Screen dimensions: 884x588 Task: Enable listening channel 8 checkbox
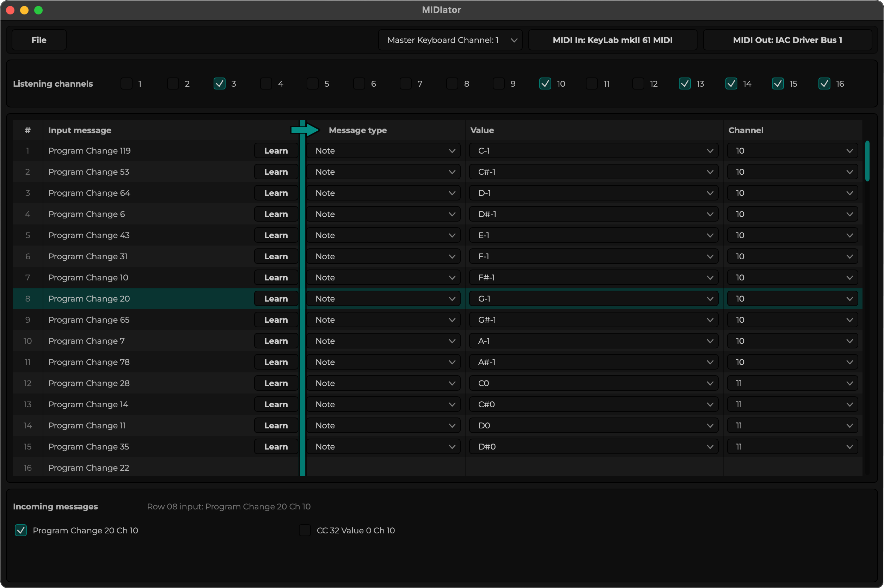click(452, 83)
